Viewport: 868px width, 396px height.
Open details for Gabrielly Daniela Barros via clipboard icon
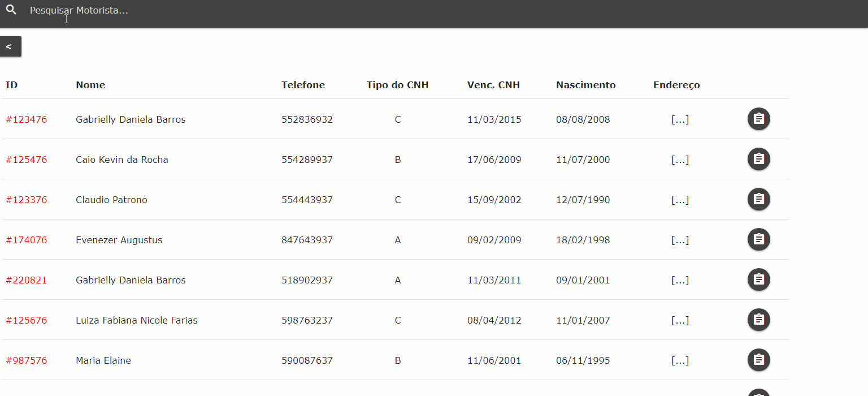(758, 119)
